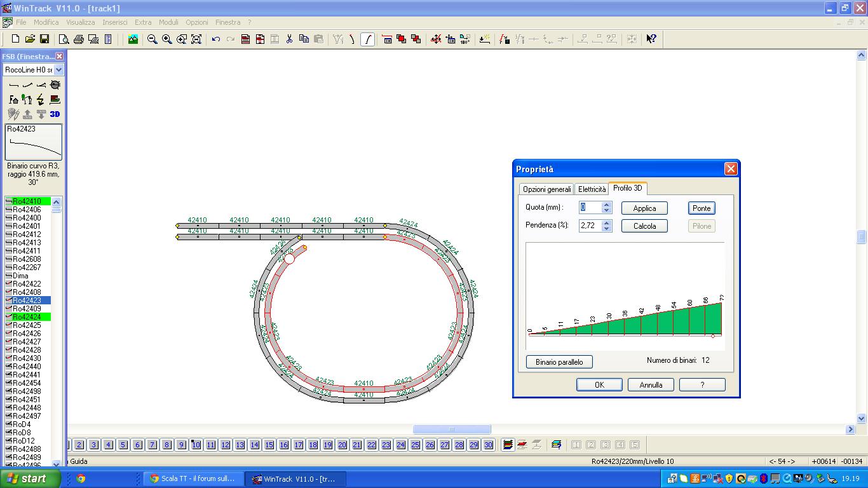Select RoD12 in the track list

tap(27, 441)
